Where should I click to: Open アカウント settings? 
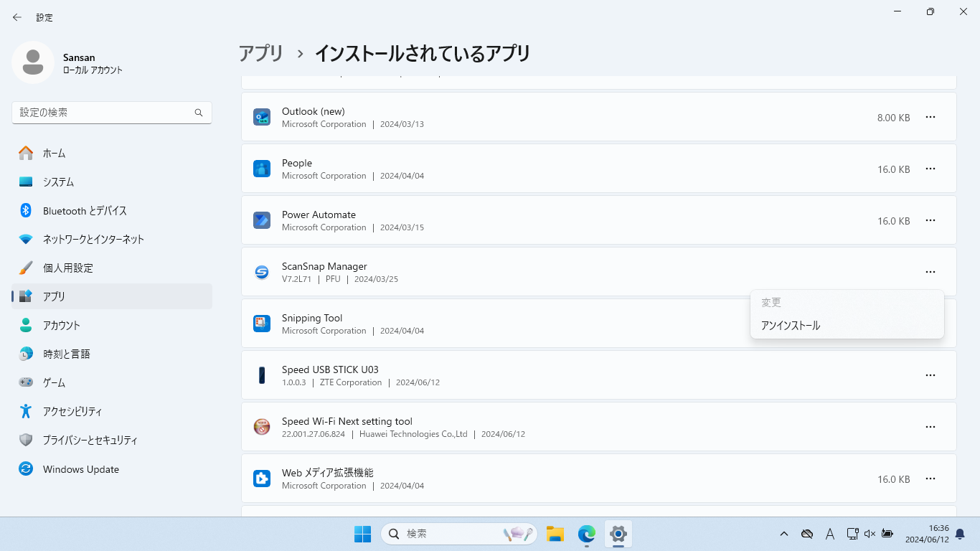(x=112, y=325)
